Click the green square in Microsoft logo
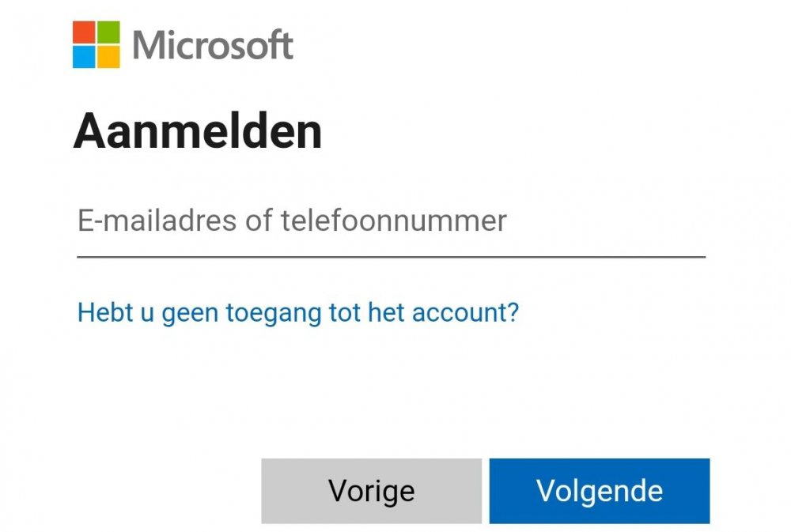This screenshot has height=532, width=791. 109,32
